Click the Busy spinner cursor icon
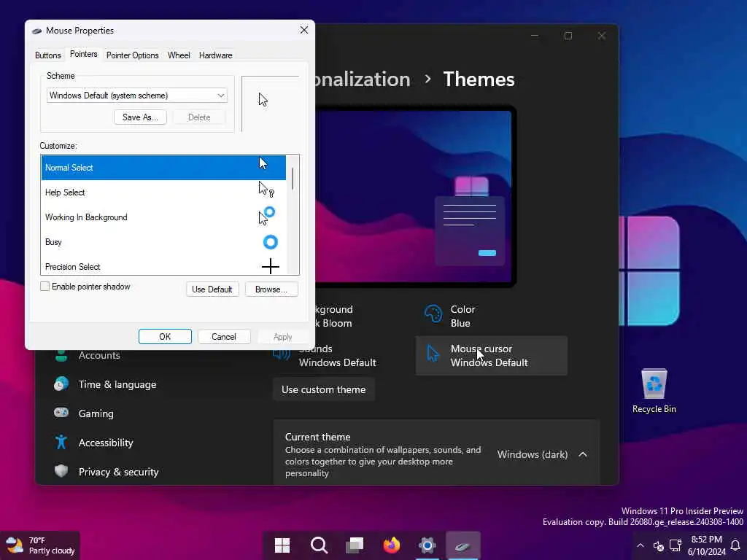The height and width of the screenshot is (560, 747). [270, 242]
